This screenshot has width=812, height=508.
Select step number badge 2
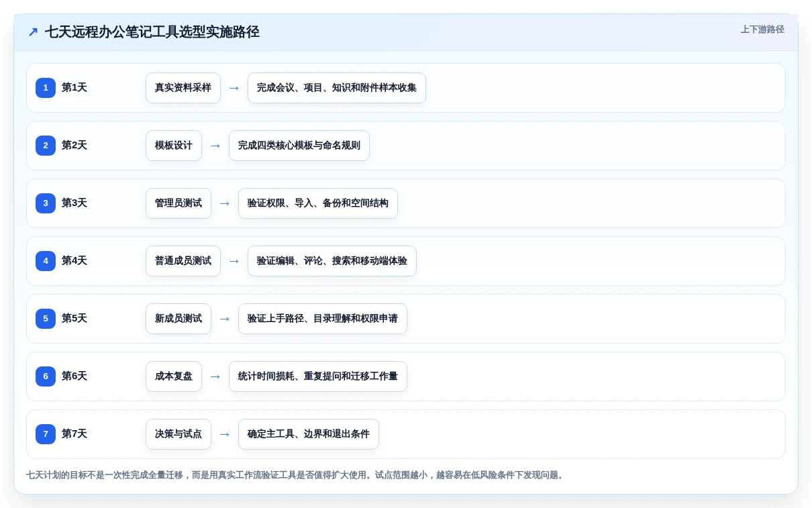[x=46, y=146]
